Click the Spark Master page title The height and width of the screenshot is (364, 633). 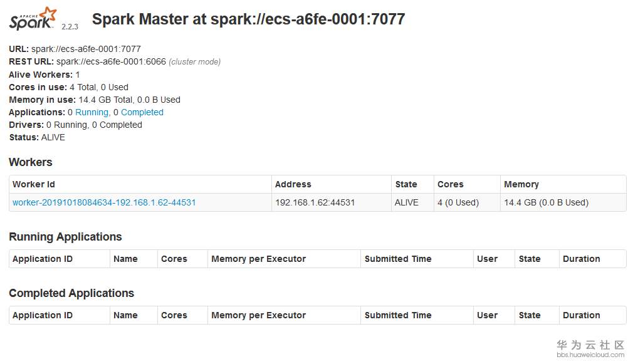(x=248, y=19)
